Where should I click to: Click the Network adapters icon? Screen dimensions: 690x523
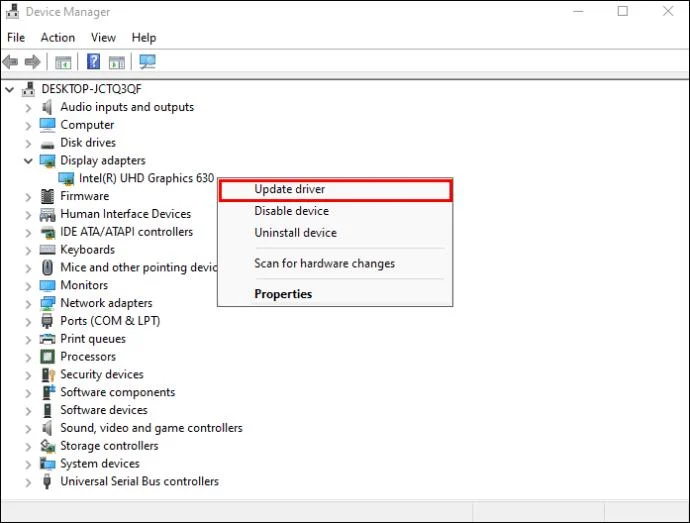[x=47, y=303]
